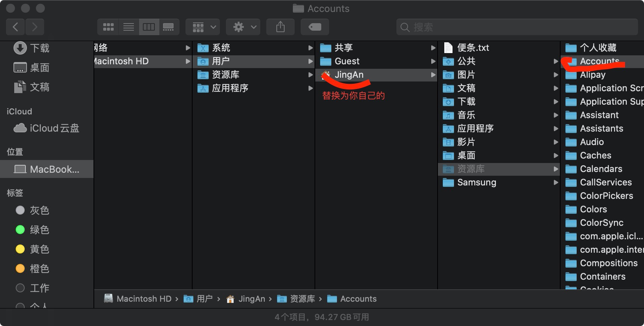The height and width of the screenshot is (326, 644).
Task: Click the edit tags toolbar icon
Action: [x=315, y=27]
